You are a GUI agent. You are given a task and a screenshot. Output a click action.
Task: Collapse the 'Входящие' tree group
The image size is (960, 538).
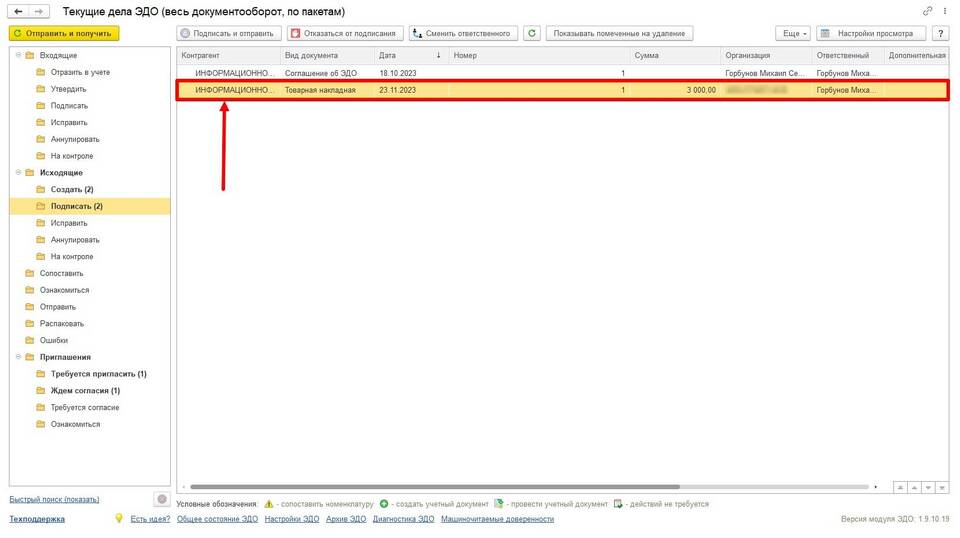point(17,55)
